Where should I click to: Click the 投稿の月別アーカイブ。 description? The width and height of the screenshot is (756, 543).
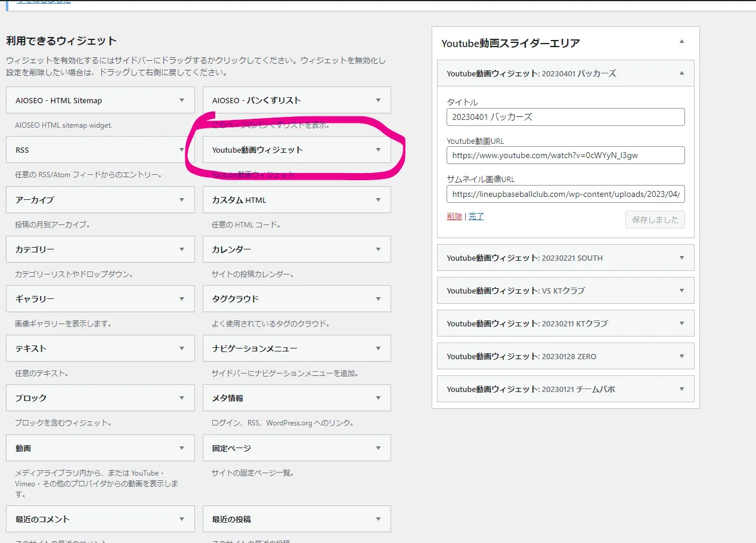(x=52, y=225)
